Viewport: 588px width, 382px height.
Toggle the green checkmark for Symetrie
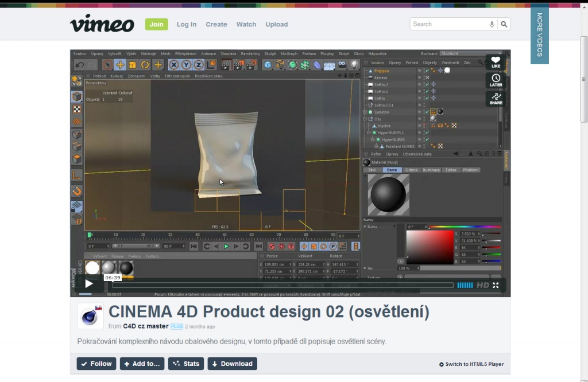(427, 112)
